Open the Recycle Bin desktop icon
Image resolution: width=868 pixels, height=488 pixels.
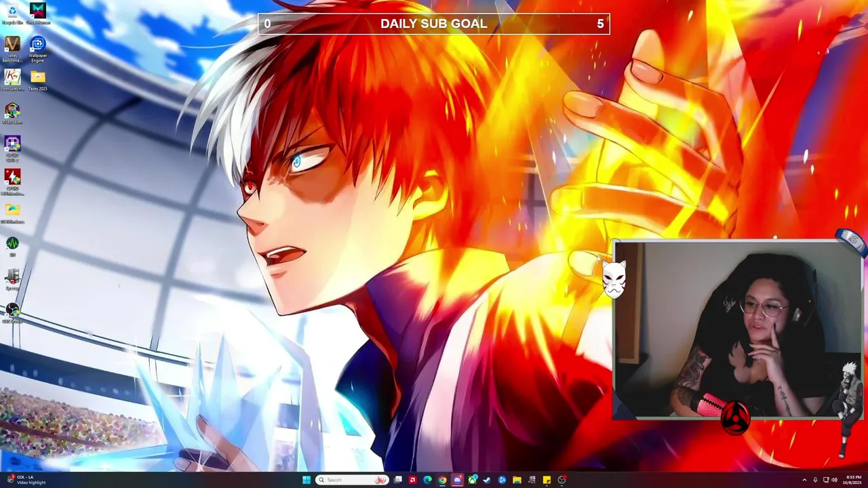click(x=12, y=14)
